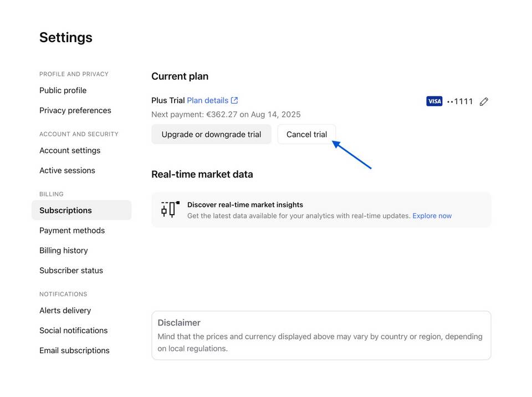View Active sessions page

[67, 170]
